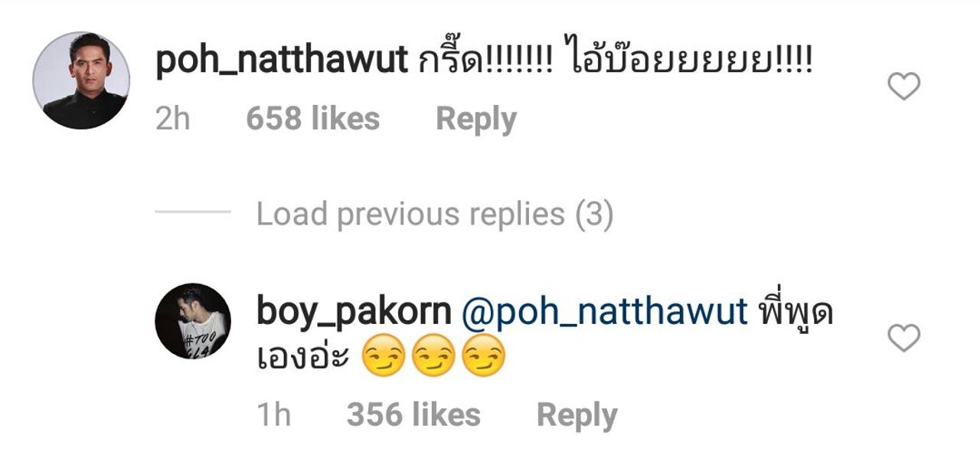View the 356 likes list

coord(413,415)
